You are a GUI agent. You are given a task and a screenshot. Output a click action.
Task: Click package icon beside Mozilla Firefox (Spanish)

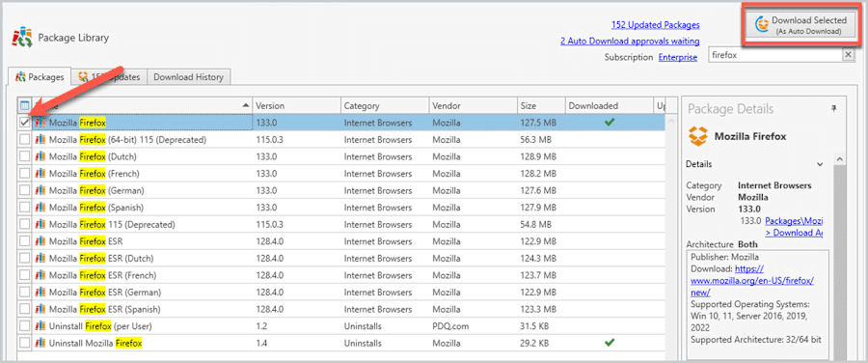pyautogui.click(x=40, y=208)
